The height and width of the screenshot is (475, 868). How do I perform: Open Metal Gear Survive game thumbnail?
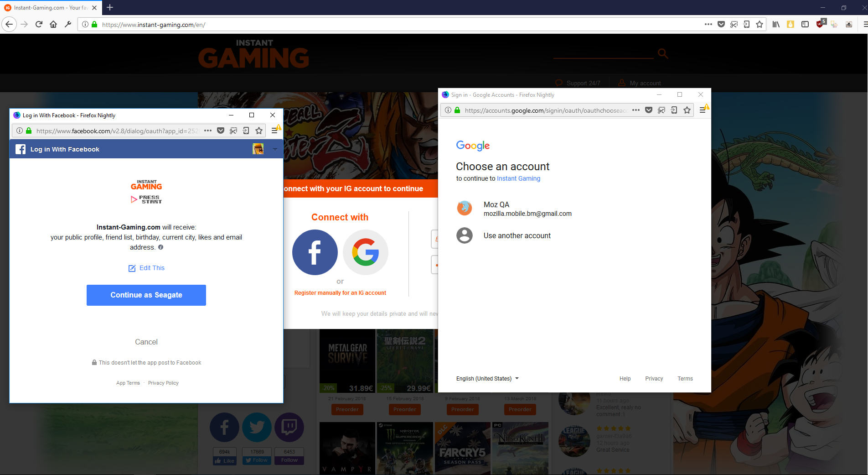pos(347,361)
